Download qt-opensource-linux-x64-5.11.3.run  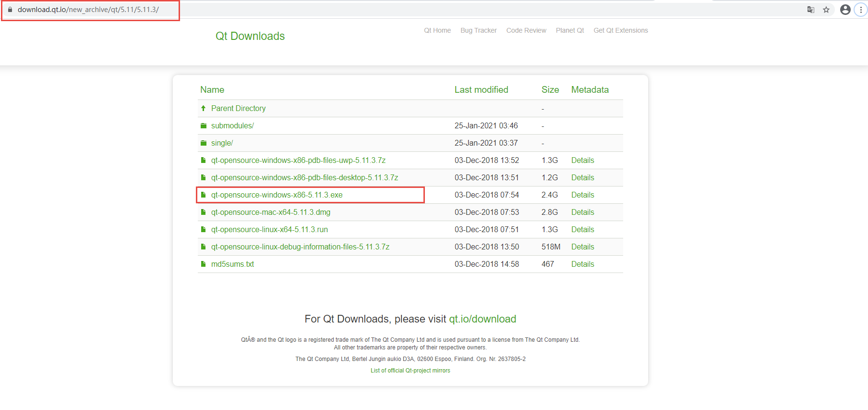tap(269, 230)
